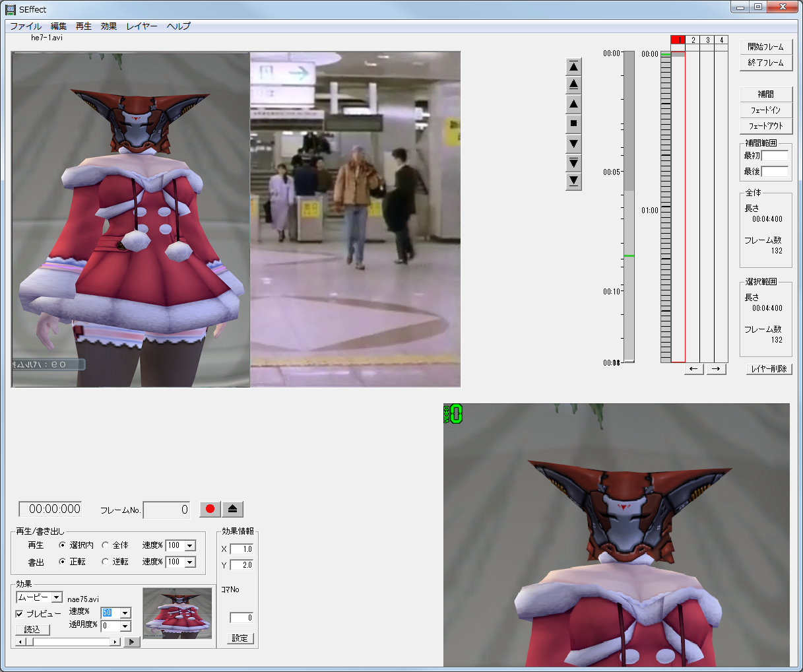Click the X value field in 効果情報
Viewport: 803px width, 672px height.
(x=241, y=549)
